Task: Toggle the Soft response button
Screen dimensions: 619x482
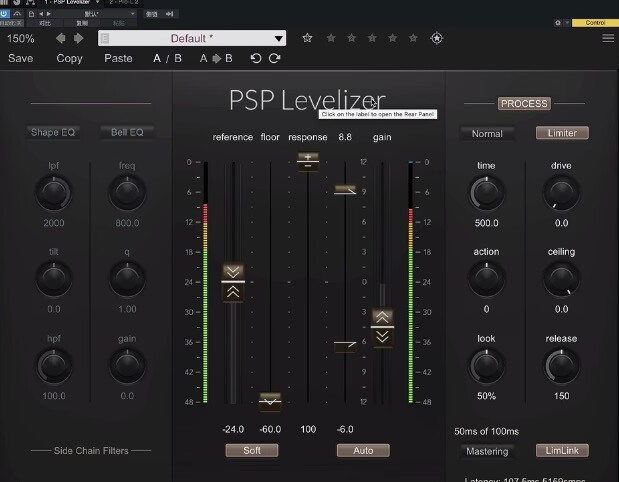Action: (252, 450)
